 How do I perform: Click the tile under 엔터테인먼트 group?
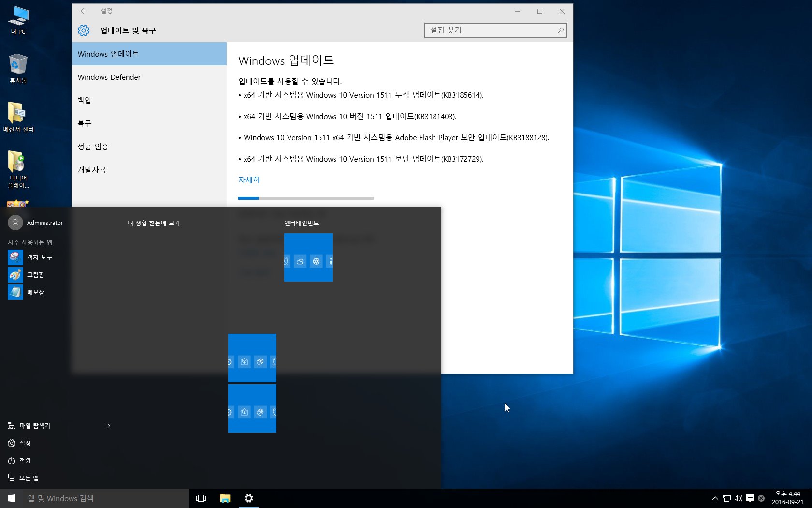[x=308, y=257]
